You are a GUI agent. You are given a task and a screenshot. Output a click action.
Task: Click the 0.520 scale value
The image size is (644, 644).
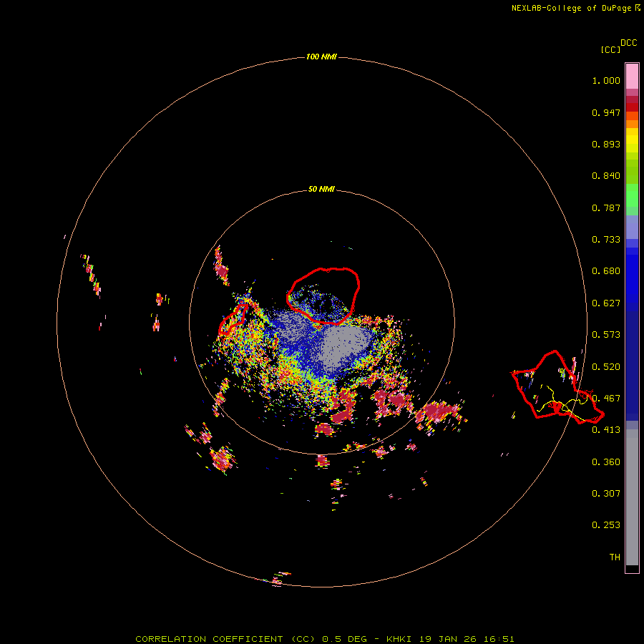[606, 367]
